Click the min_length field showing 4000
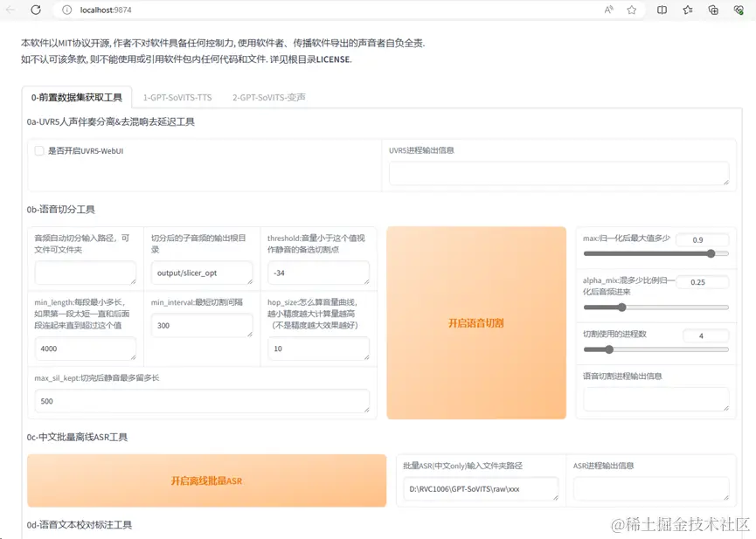Image resolution: width=756 pixels, height=539 pixels. pos(86,349)
